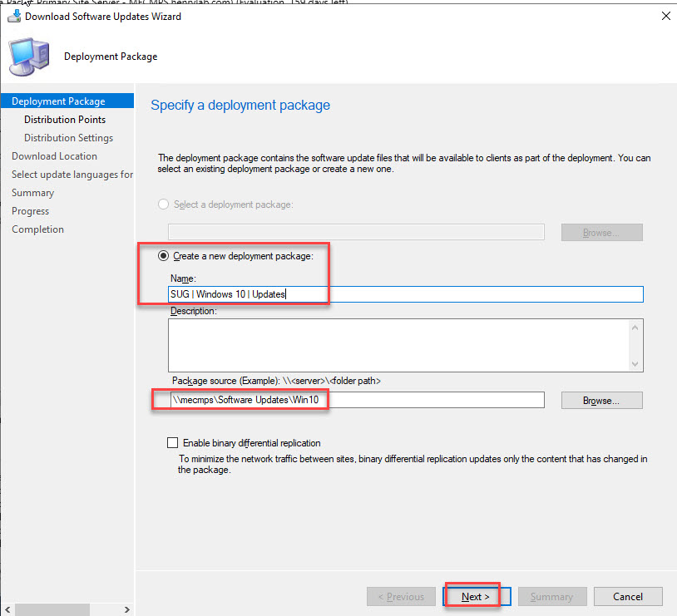Go to Distribution Settings step
Image resolution: width=677 pixels, height=616 pixels.
pos(68,138)
